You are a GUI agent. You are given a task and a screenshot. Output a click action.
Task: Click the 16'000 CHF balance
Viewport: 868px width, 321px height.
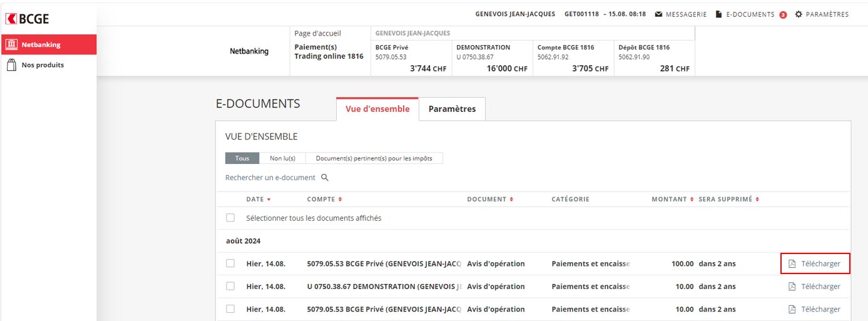(x=507, y=69)
